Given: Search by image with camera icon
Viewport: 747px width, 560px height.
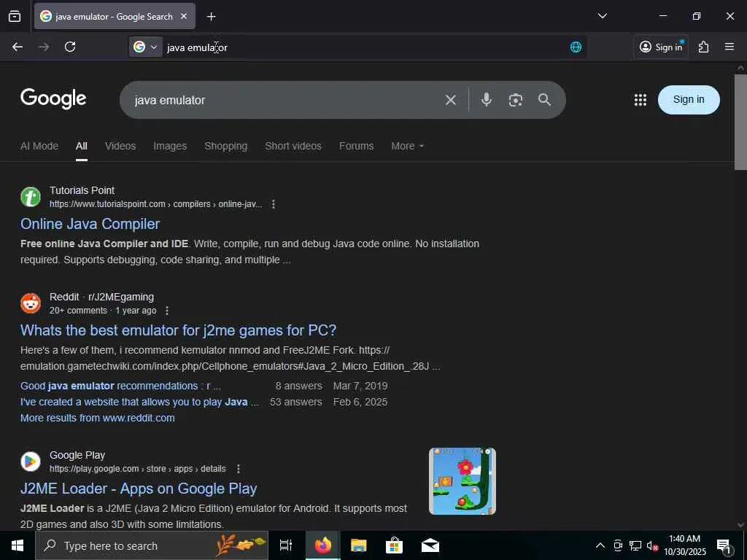Looking at the screenshot, I should click(x=516, y=100).
